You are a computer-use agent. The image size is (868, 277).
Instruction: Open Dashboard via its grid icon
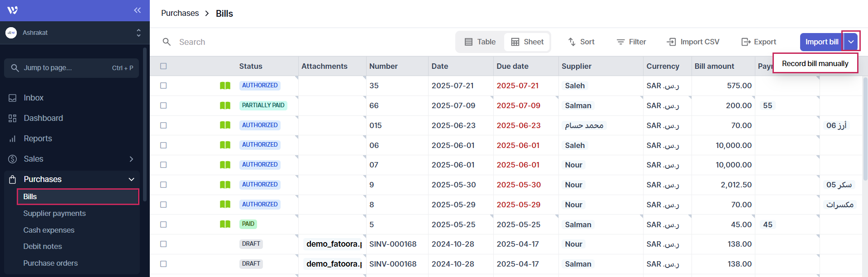[13, 118]
